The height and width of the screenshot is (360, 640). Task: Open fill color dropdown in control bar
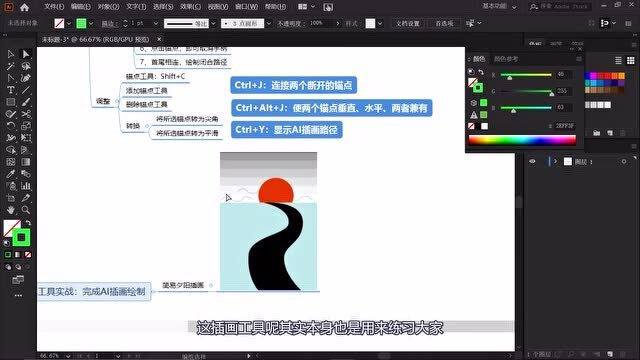[x=69, y=24]
